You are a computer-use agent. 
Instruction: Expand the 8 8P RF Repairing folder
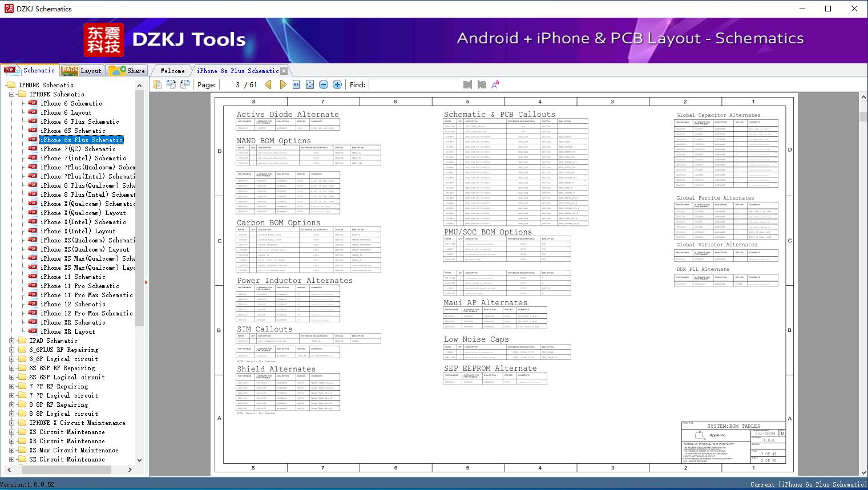tap(12, 404)
